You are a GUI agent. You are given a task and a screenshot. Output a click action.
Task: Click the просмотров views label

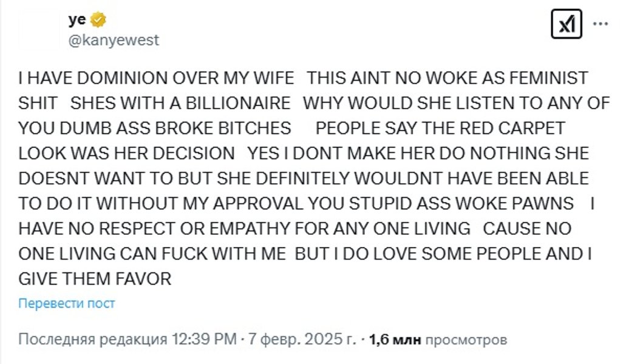pos(466,339)
